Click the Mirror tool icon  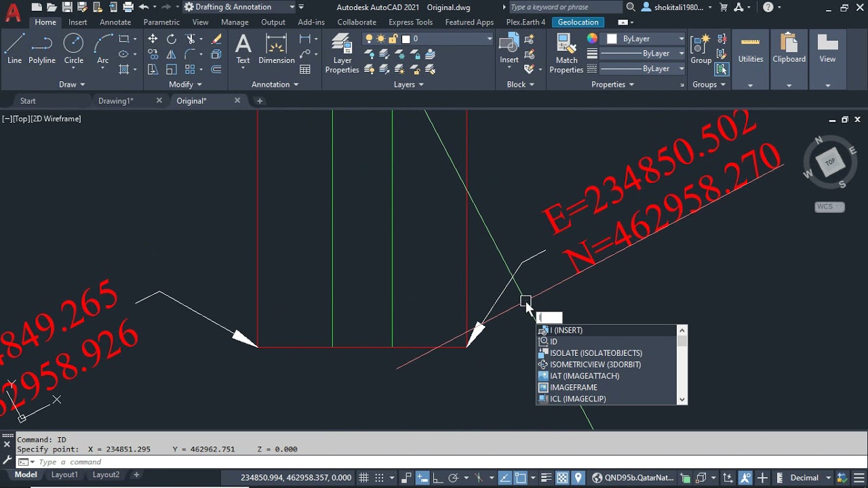[x=172, y=54]
